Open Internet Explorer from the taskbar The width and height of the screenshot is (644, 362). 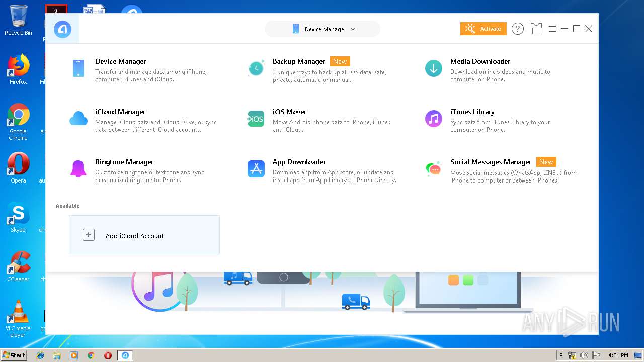40,355
